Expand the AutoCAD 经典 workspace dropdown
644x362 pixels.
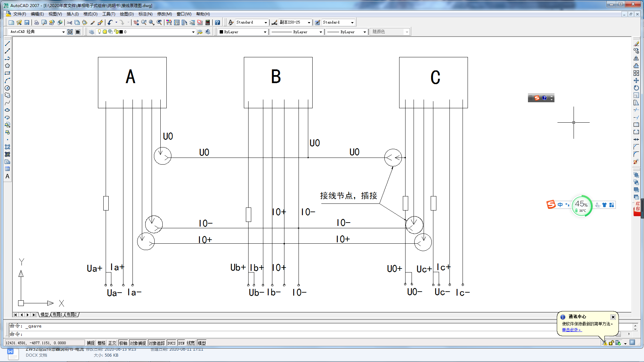(x=63, y=32)
